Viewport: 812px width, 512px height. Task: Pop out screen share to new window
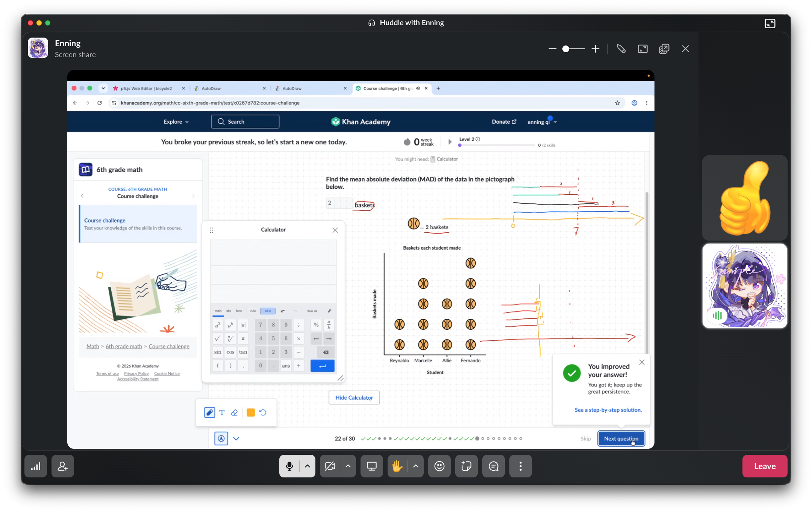[x=664, y=49]
